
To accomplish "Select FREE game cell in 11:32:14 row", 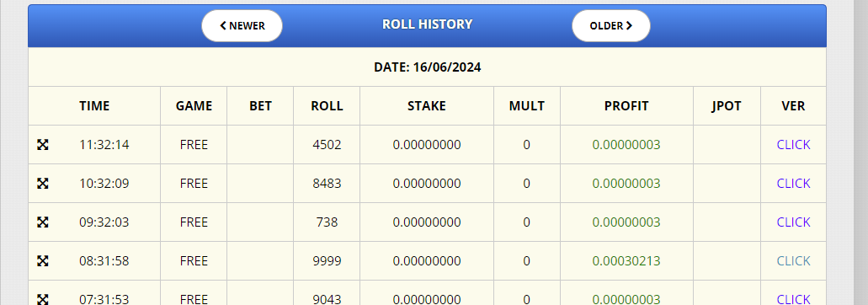I will pos(194,144).
